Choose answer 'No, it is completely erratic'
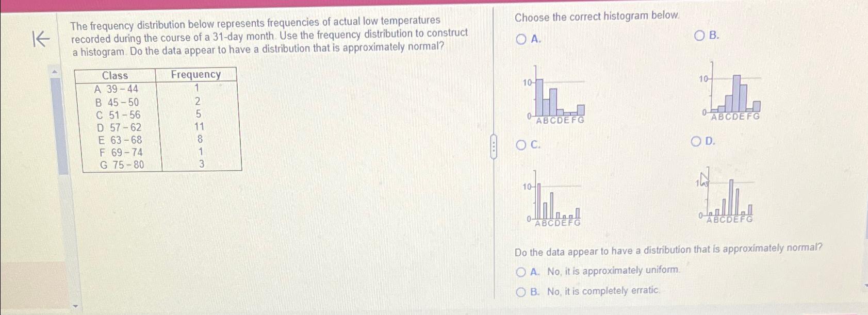The image size is (868, 315). 521,291
